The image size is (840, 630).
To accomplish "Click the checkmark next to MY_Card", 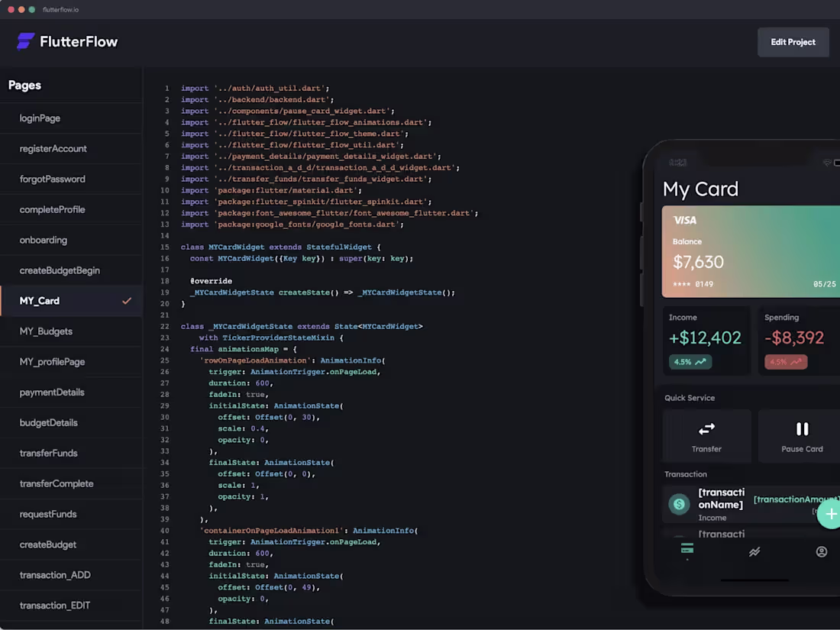I will [x=127, y=300].
